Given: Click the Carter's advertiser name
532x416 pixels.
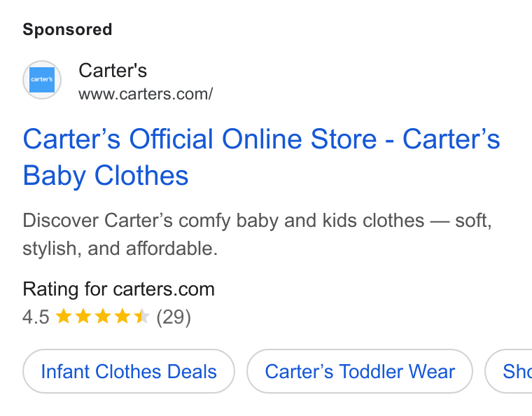Looking at the screenshot, I should pos(113,71).
